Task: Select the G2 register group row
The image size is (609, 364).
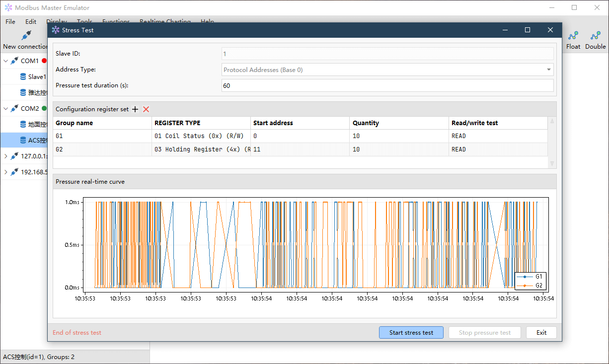Action: [301, 149]
